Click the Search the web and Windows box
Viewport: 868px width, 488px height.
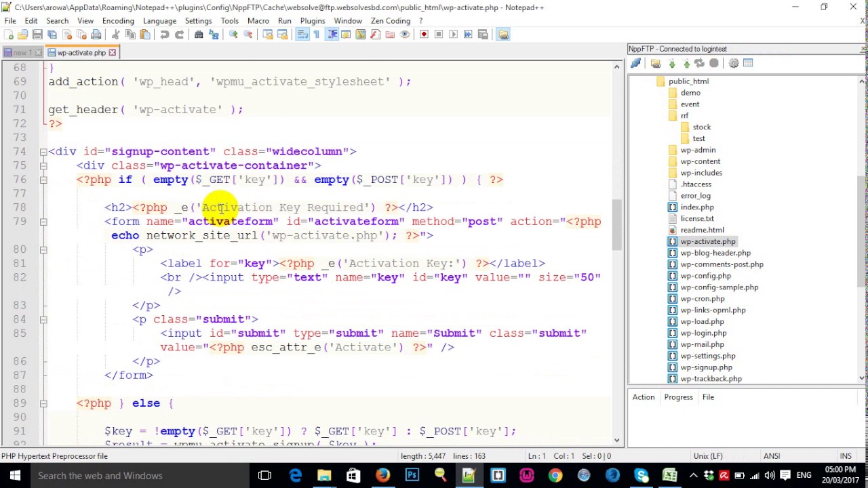click(139, 476)
